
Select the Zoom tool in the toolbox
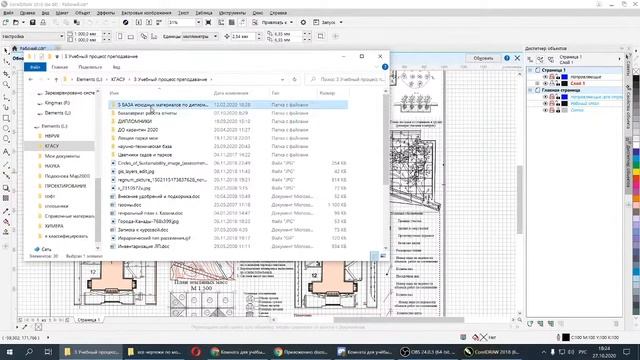6,84
